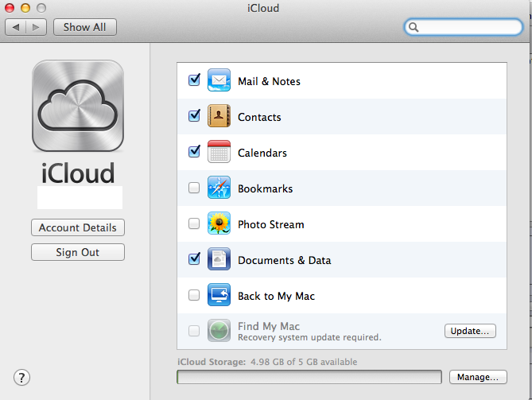Toggle the Find My Mac checkbox
The height and width of the screenshot is (400, 532).
click(x=194, y=331)
